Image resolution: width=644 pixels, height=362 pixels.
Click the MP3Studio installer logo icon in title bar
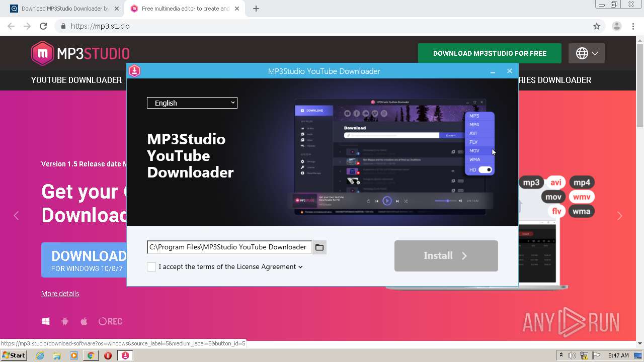coord(134,71)
